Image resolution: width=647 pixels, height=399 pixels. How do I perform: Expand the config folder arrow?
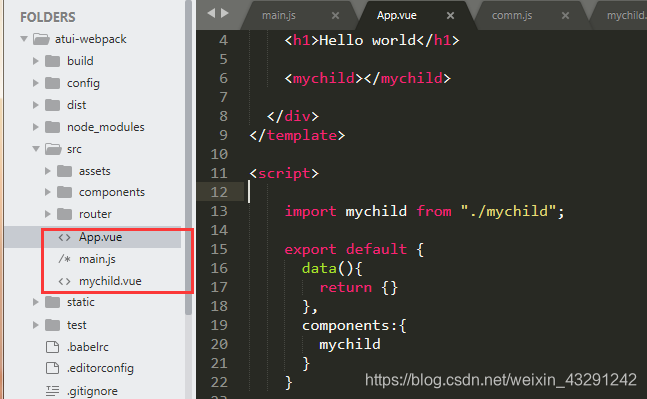(35, 83)
